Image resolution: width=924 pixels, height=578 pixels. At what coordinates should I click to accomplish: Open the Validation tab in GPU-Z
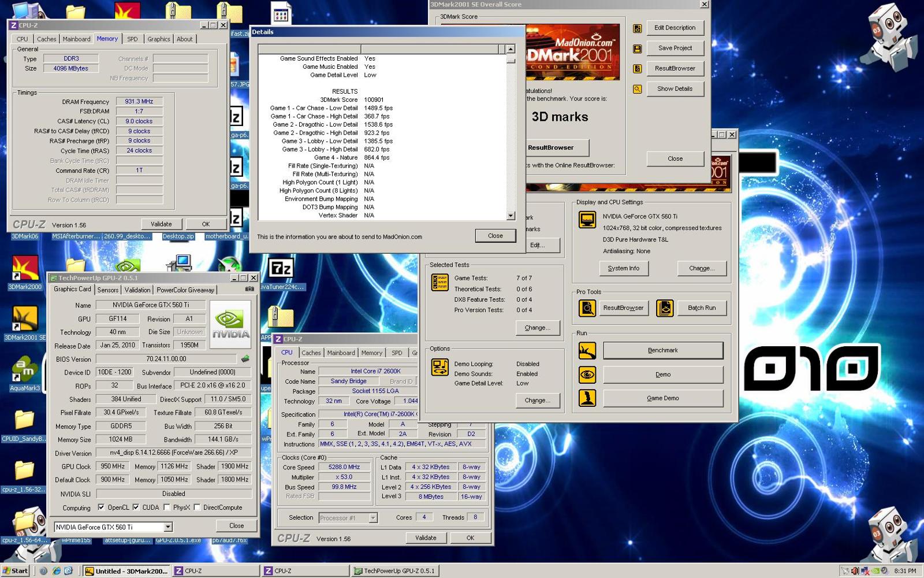[137, 290]
